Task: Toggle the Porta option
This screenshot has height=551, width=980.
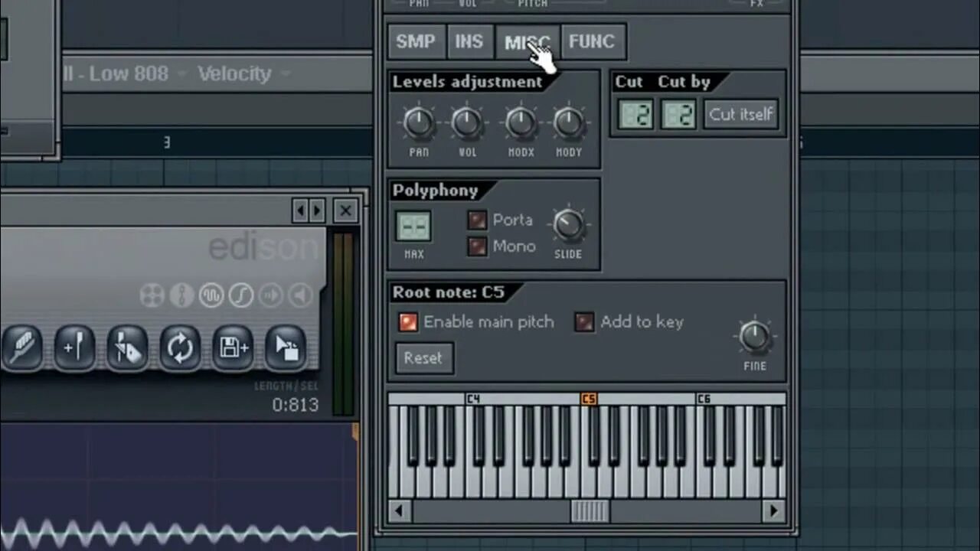Action: [477, 220]
